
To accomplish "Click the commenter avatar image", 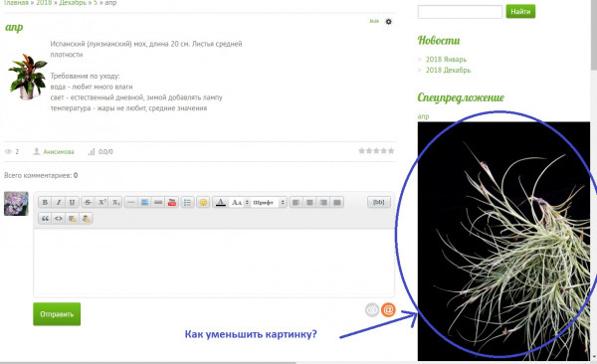I will coord(16,204).
